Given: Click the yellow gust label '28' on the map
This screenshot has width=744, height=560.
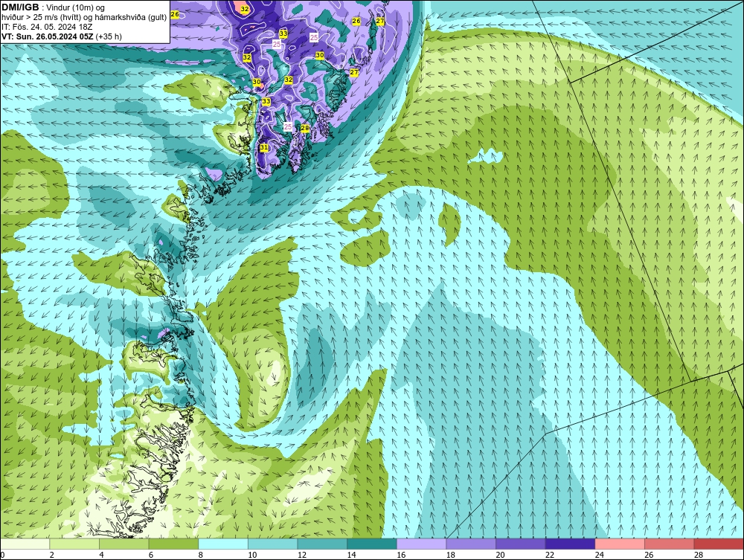Looking at the screenshot, I should click(x=305, y=128).
